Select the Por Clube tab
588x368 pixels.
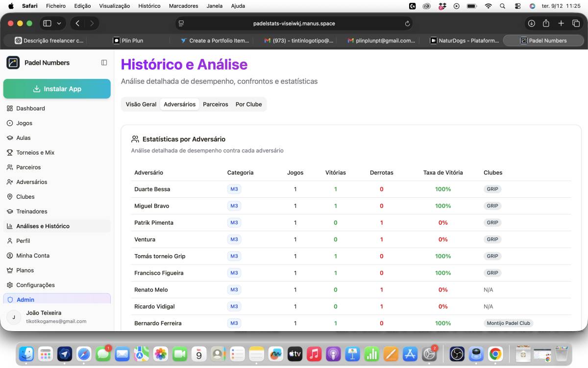click(x=248, y=105)
